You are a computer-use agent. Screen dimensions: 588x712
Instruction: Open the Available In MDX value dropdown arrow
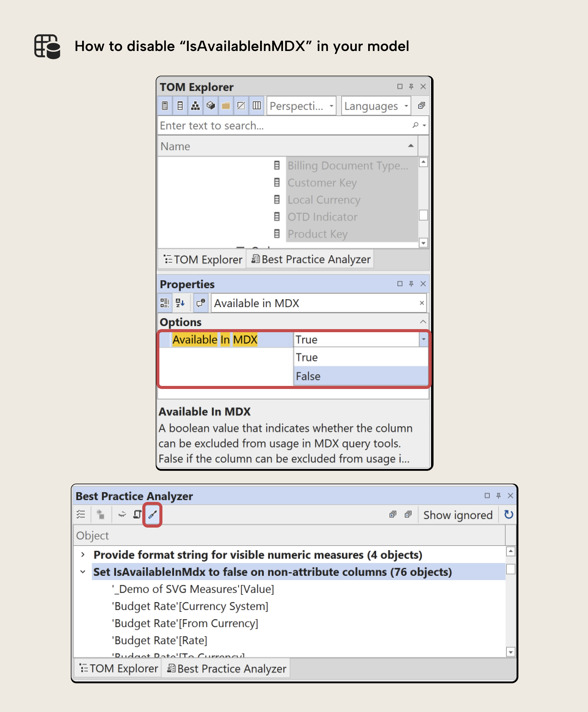pos(423,340)
